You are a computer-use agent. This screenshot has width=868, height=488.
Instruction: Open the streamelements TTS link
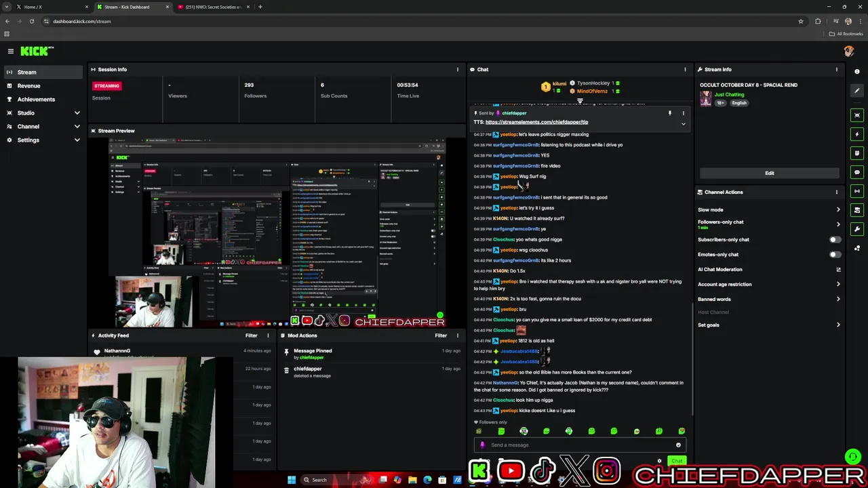(x=536, y=122)
